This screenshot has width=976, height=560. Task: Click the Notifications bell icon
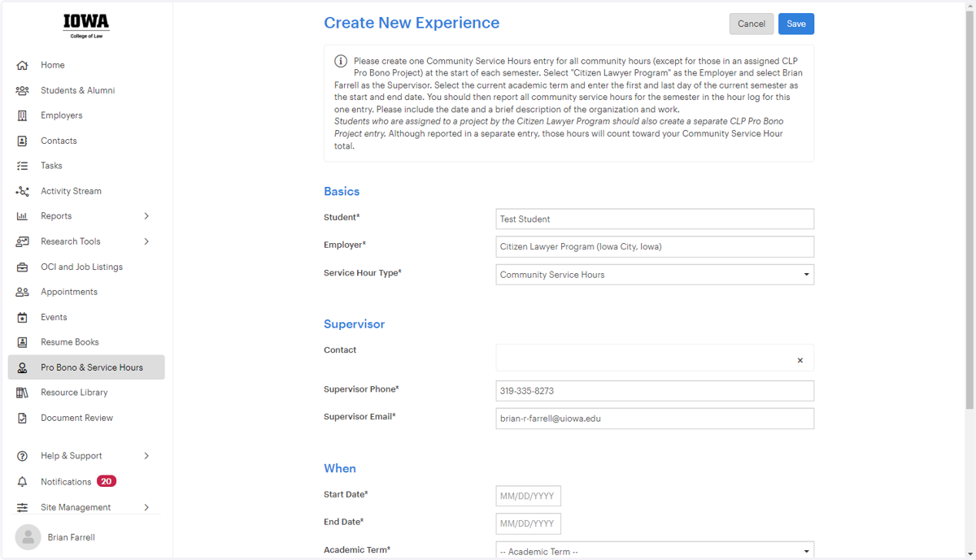[x=23, y=482]
